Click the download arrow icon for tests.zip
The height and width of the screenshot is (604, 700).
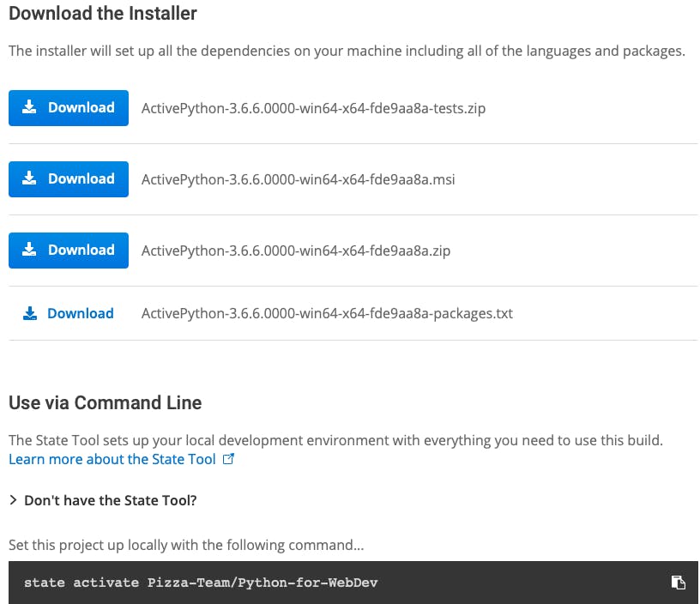pos(30,108)
